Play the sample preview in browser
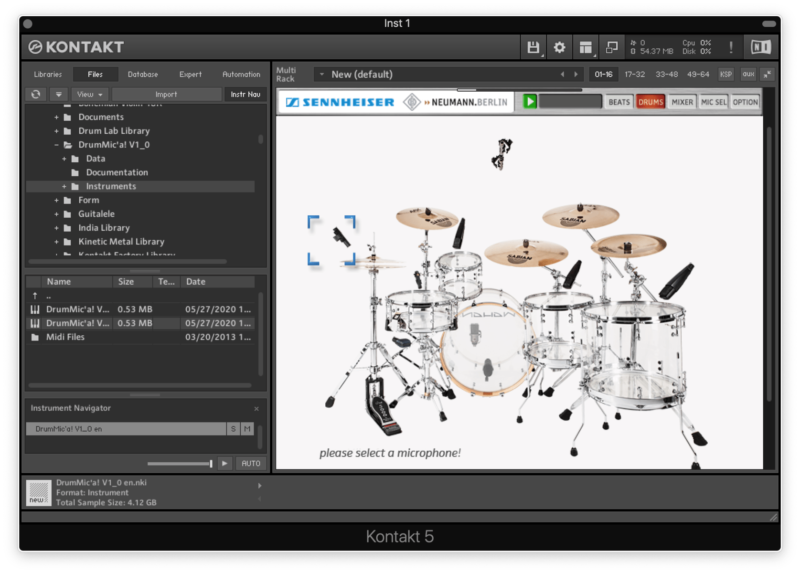Image resolution: width=800 pixels, height=573 pixels. [x=224, y=463]
